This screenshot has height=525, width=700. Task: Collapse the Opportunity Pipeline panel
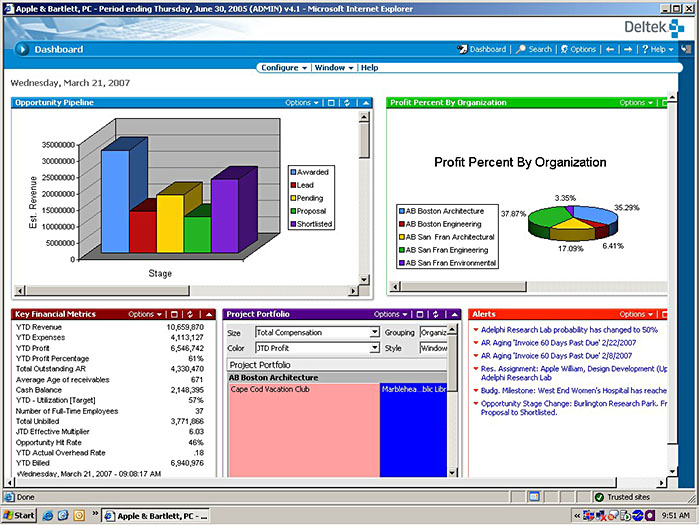366,103
